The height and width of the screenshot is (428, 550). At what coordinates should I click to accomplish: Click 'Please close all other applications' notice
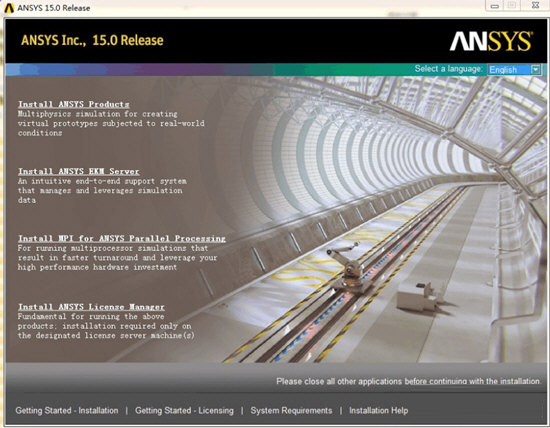(x=408, y=381)
